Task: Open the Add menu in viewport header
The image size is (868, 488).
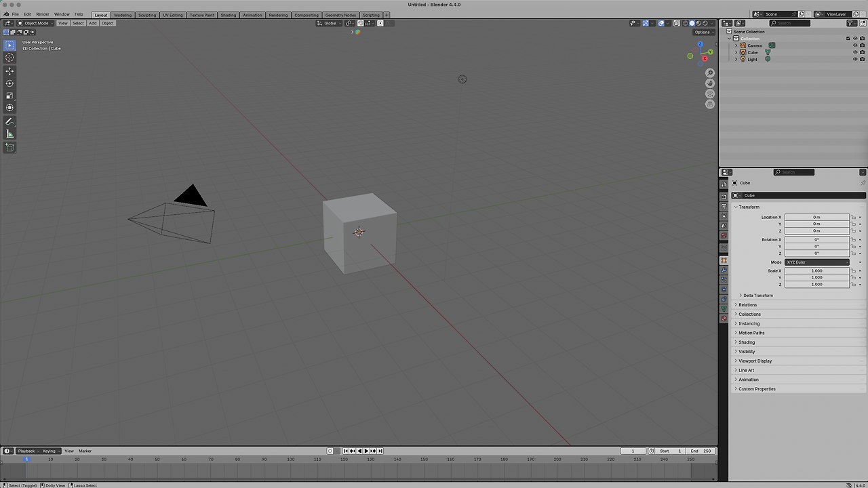Action: pyautogui.click(x=92, y=23)
